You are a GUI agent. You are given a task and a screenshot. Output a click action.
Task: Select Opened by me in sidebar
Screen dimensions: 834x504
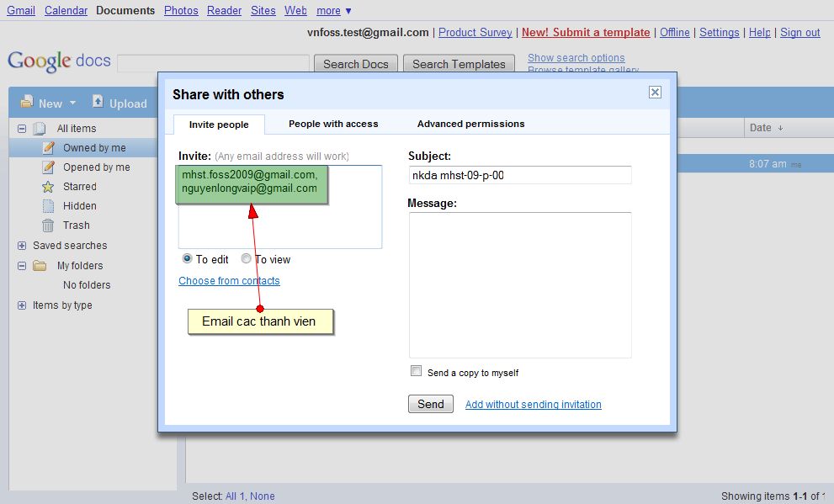(96, 167)
